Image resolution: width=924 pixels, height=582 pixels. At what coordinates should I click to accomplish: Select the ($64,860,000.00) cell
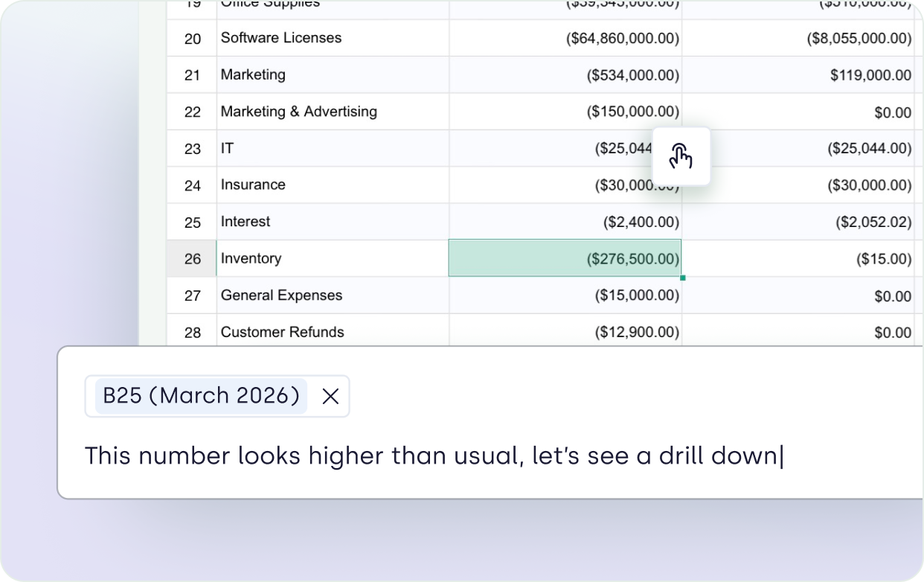coord(565,38)
